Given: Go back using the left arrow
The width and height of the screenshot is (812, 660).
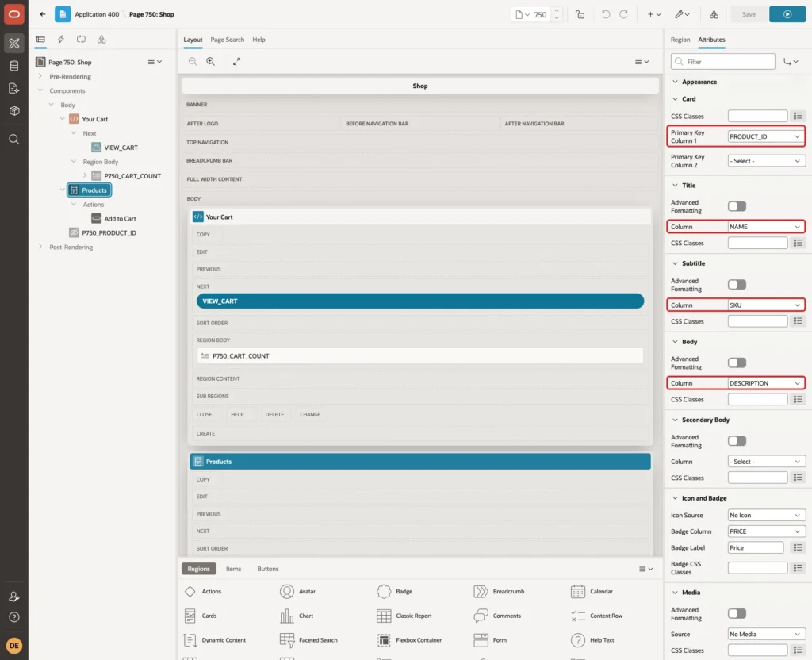Looking at the screenshot, I should (x=43, y=14).
